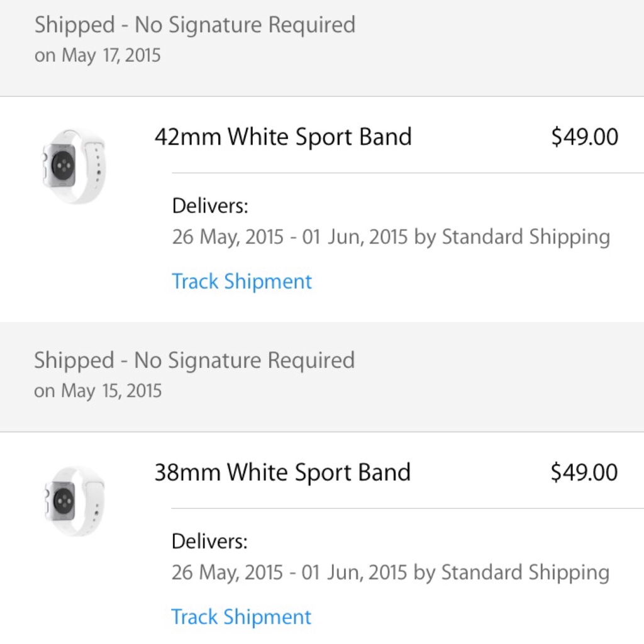Track shipment for the 38mm band

pyautogui.click(x=241, y=617)
